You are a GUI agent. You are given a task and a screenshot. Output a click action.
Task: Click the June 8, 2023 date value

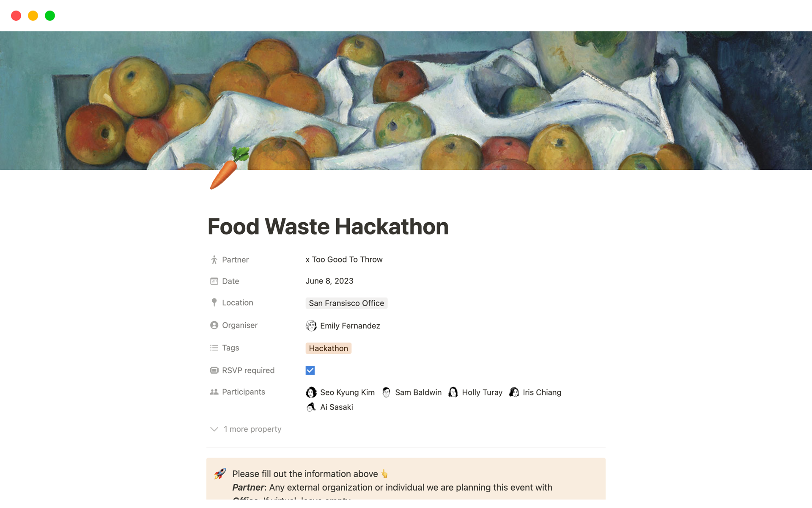(329, 281)
